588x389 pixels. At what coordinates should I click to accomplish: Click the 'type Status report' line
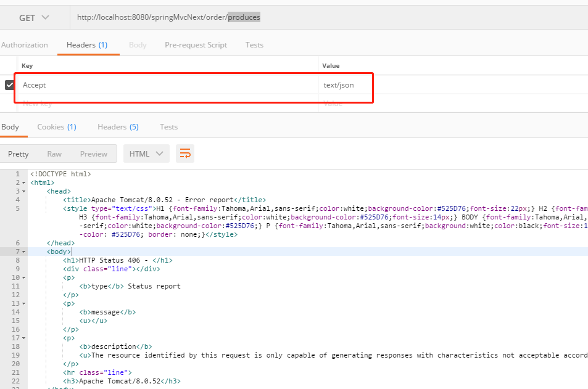click(130, 286)
